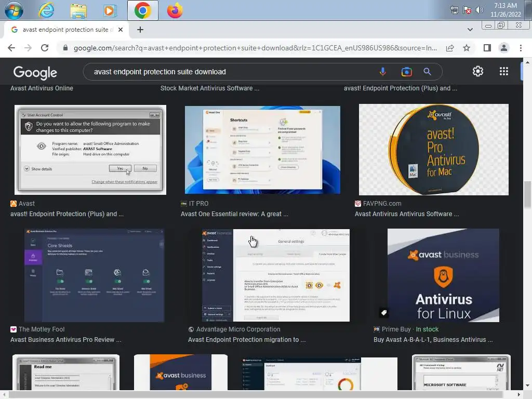The height and width of the screenshot is (399, 532).
Task: Click the Google search magnifier button
Action: point(427,72)
